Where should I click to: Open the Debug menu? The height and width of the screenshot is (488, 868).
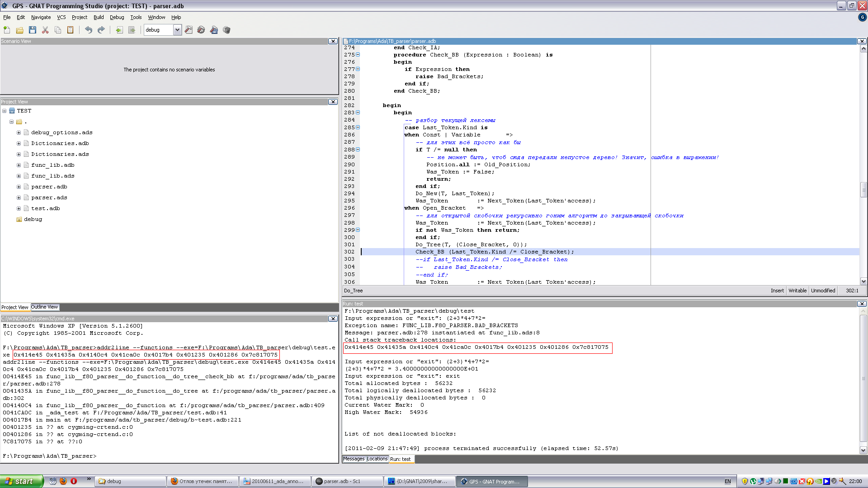point(117,17)
